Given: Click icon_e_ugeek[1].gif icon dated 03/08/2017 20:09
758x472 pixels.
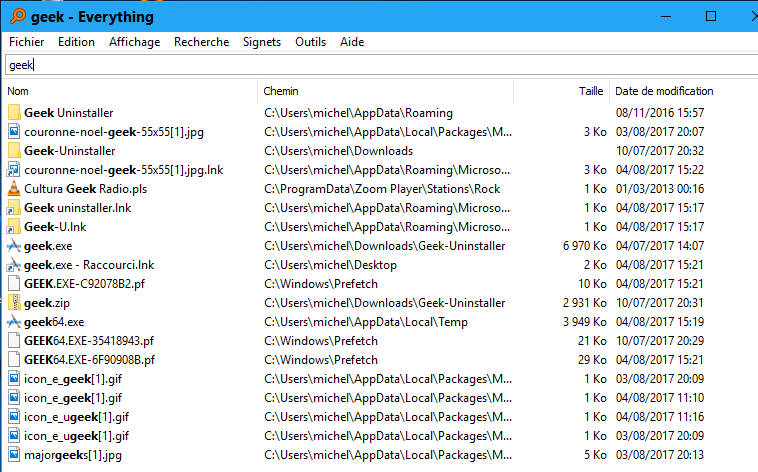Looking at the screenshot, I should coord(14,436).
